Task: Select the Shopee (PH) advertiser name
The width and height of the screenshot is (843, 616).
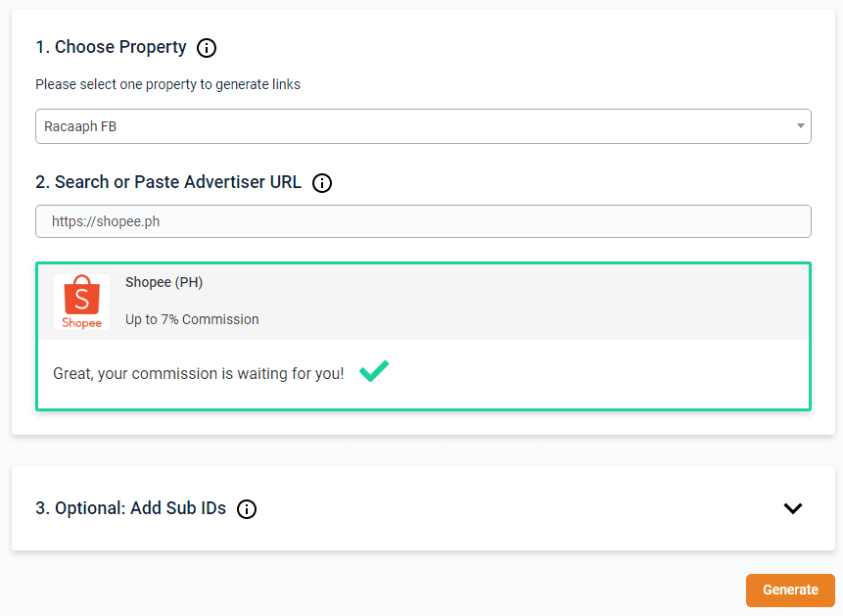Action: (x=164, y=282)
